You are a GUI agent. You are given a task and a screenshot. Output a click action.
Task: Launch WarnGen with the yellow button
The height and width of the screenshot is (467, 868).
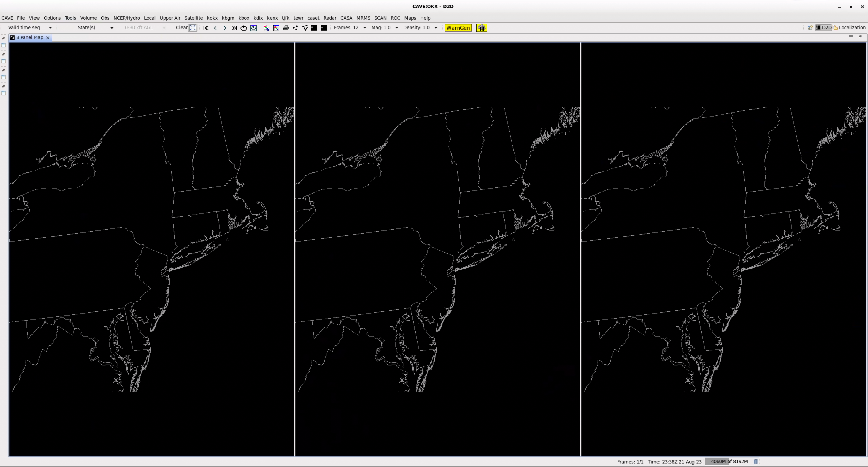[458, 28]
